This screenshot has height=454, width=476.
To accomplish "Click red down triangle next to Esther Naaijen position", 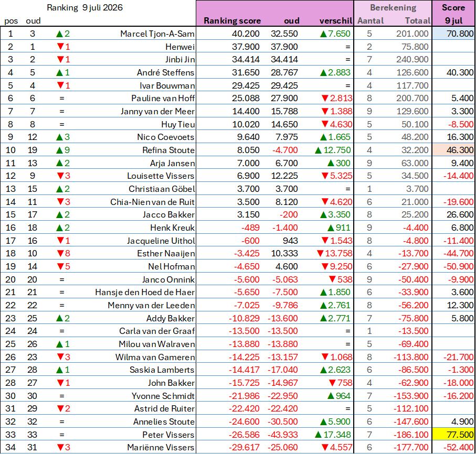I will pos(61,253).
